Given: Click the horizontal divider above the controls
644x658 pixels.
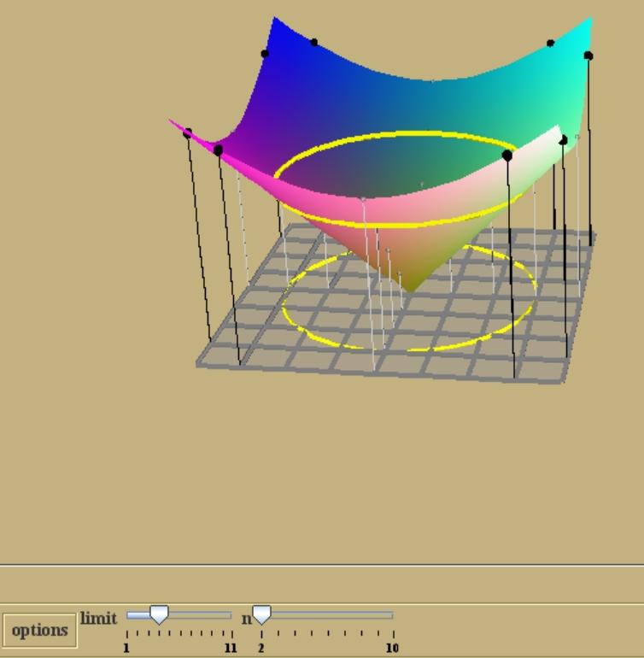Looking at the screenshot, I should [322, 565].
